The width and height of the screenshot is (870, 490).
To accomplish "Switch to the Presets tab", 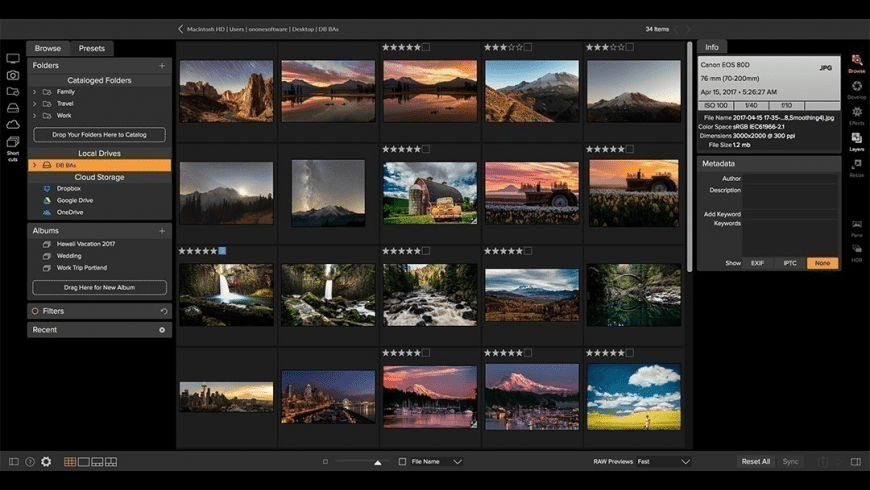I will coord(91,48).
